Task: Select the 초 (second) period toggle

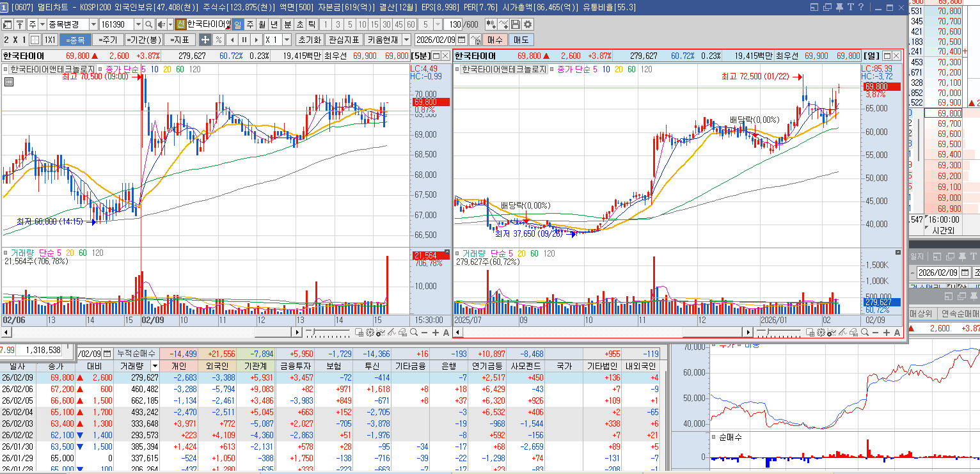Action: tap(299, 24)
